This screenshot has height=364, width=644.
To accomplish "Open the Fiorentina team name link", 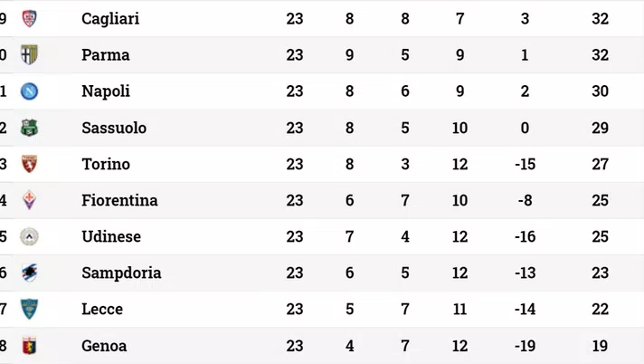I will click(119, 200).
